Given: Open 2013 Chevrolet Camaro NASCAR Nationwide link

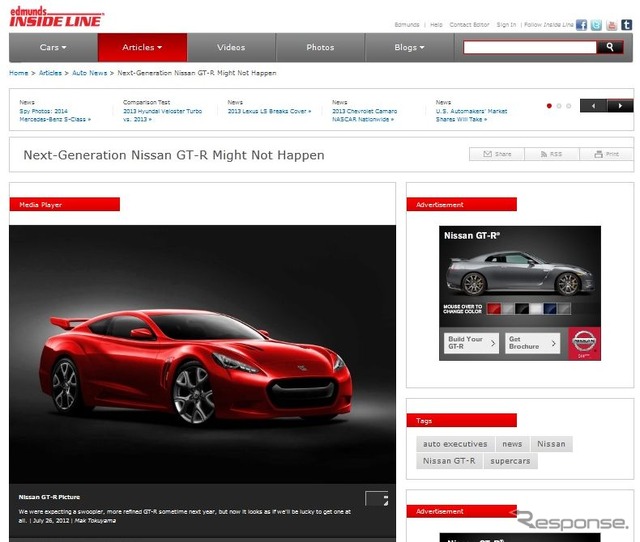Looking at the screenshot, I should click(x=364, y=115).
